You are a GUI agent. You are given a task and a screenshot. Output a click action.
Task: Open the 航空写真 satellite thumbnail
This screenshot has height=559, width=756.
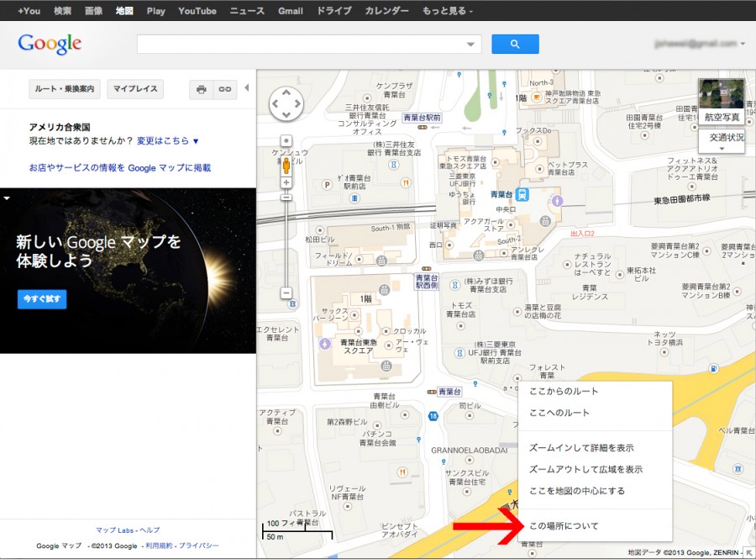pos(722,102)
